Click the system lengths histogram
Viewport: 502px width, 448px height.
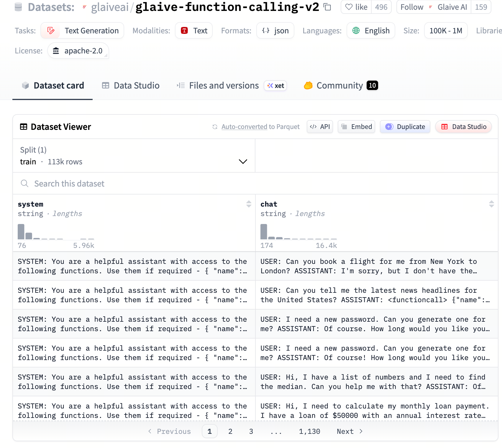(x=56, y=232)
